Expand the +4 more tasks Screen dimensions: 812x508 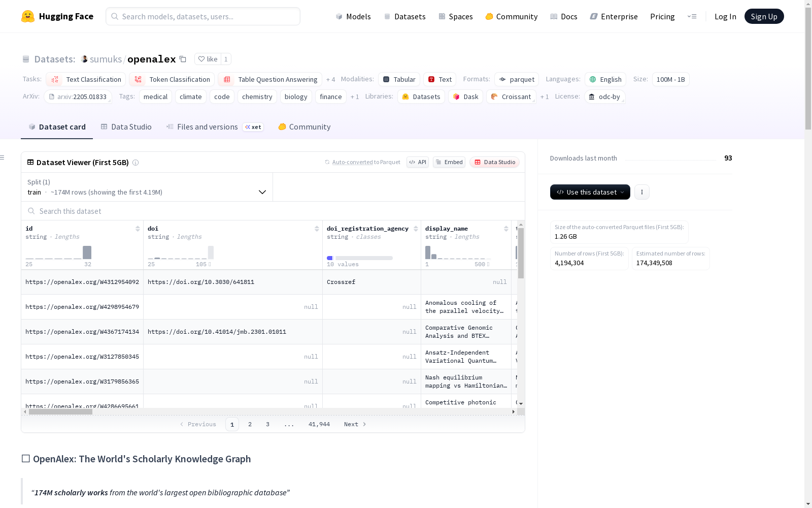pos(330,79)
